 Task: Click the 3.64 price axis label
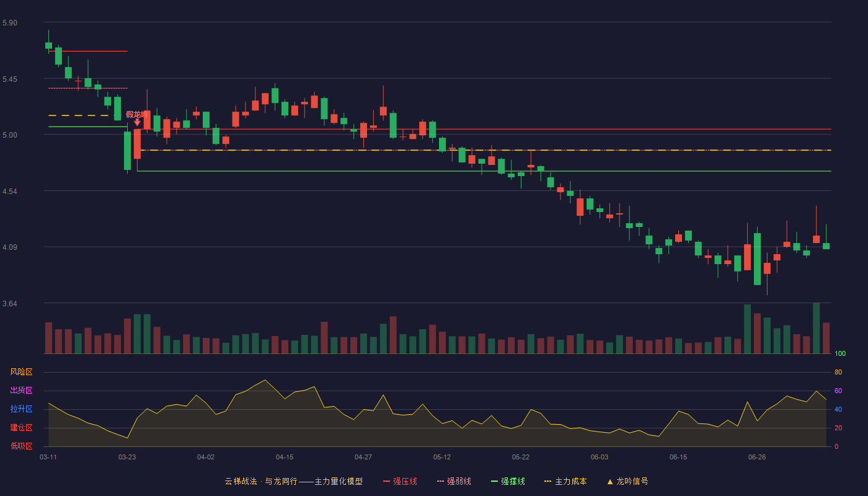(10, 304)
